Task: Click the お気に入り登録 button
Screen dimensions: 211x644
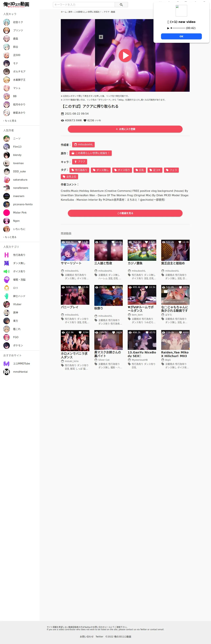Action: [125, 129]
